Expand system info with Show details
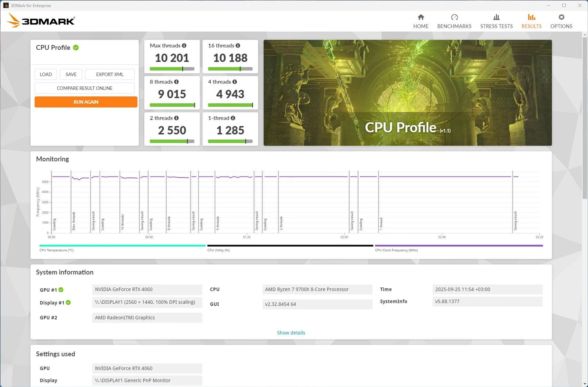 pos(291,333)
